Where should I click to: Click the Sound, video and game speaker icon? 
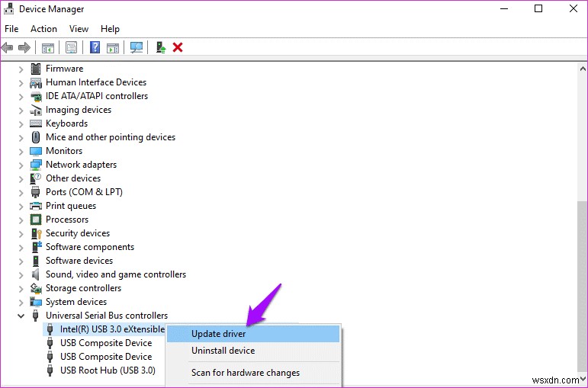[36, 274]
